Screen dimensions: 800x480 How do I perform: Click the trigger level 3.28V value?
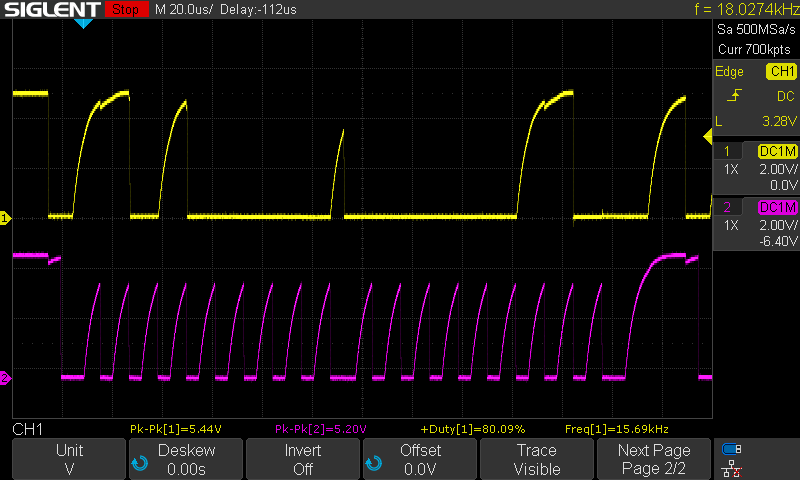click(779, 121)
